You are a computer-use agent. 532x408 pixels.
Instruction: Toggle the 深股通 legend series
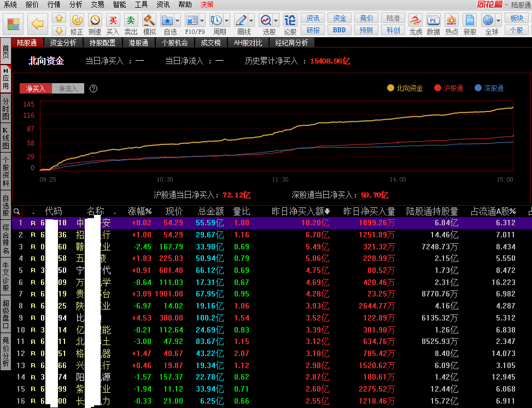coord(489,88)
